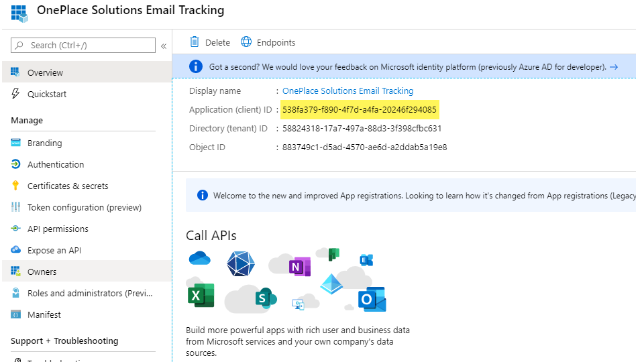Click the Certificates & secrets key icon
The image size is (644, 362).
point(15,186)
